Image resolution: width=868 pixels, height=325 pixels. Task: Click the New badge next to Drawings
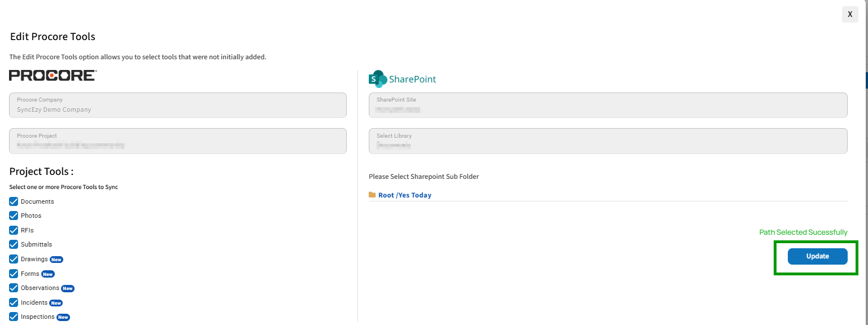click(56, 260)
